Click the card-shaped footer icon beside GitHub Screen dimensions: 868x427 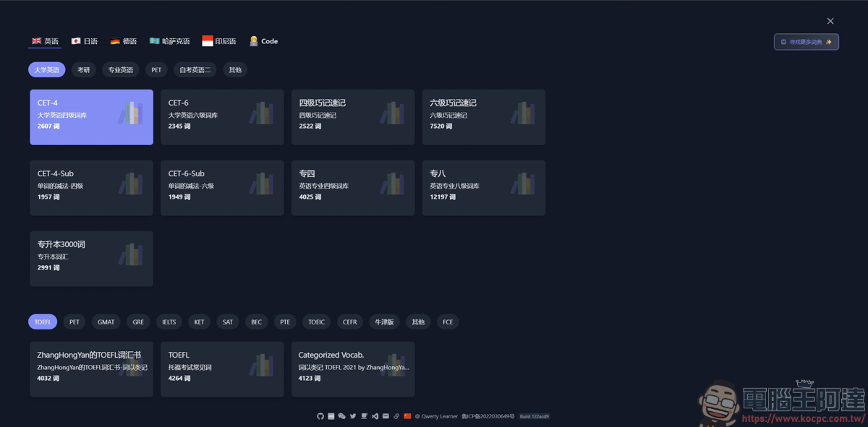[x=331, y=416]
